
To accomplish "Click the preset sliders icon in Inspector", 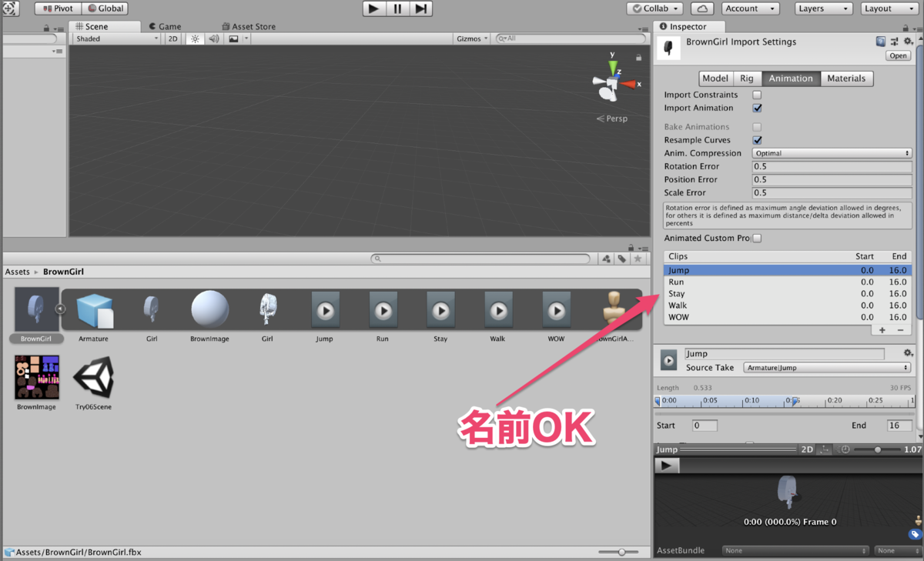I will pyautogui.click(x=895, y=42).
